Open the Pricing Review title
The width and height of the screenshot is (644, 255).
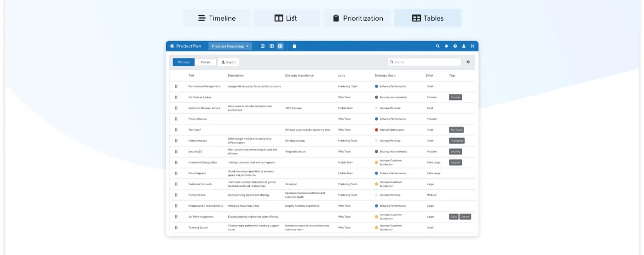(197, 195)
